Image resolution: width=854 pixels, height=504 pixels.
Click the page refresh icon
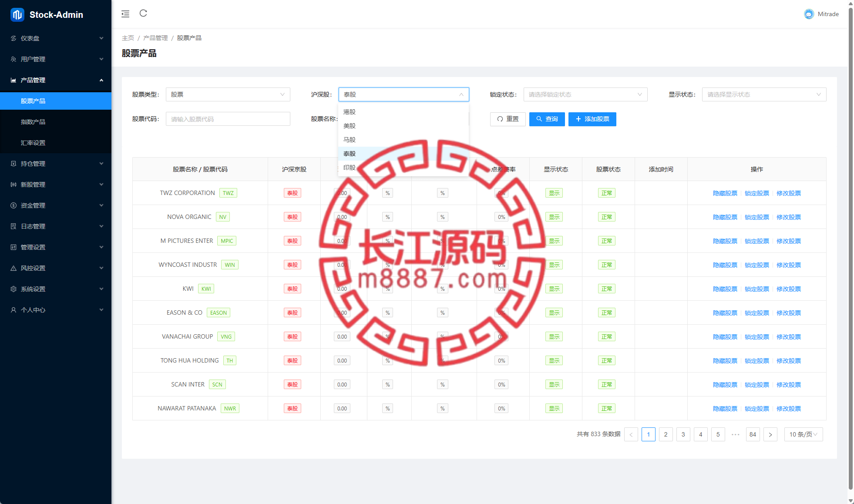143,13
